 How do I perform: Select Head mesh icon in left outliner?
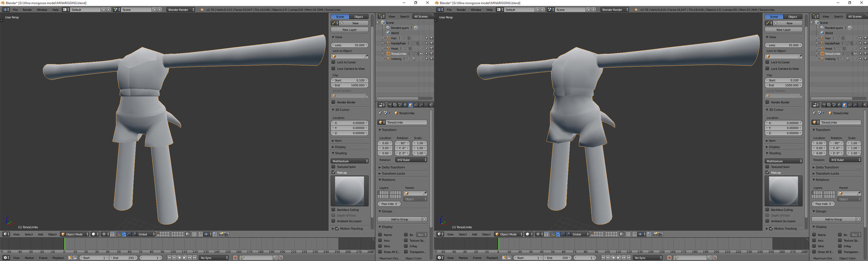tap(388, 48)
